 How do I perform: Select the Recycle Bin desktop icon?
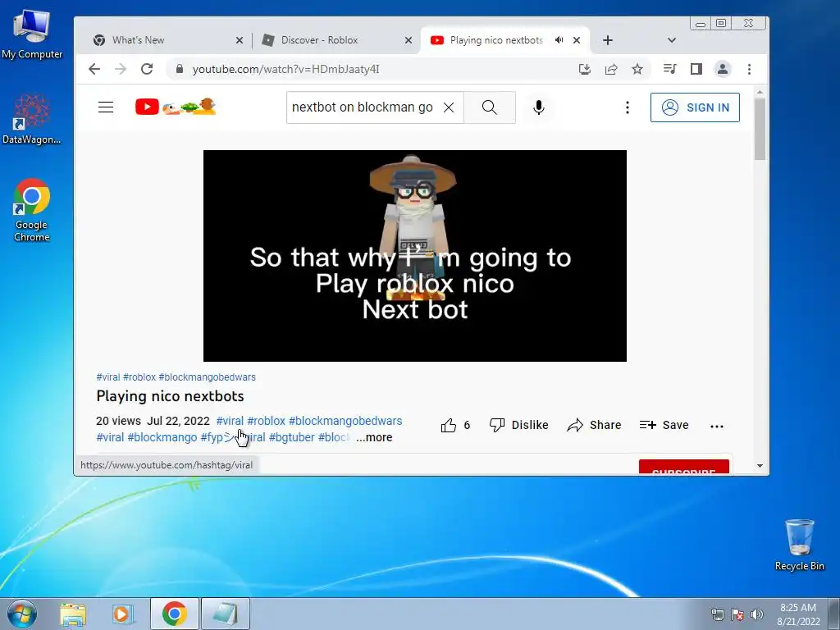[799, 545]
